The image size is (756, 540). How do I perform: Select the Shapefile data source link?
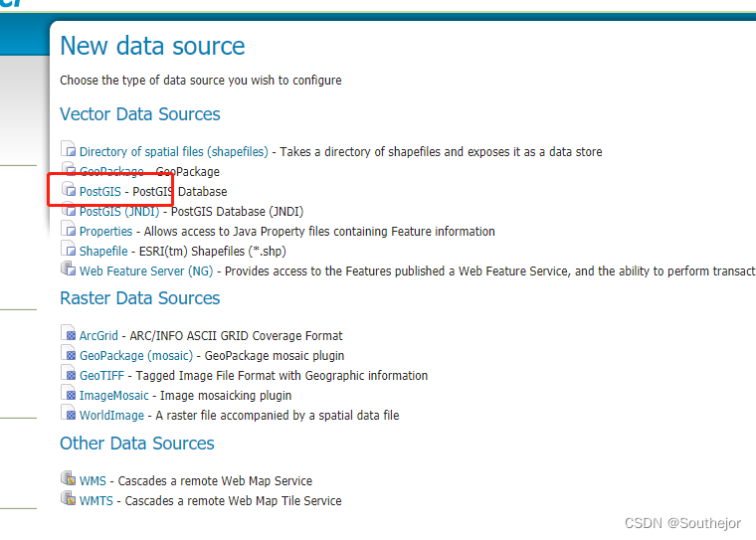click(103, 252)
